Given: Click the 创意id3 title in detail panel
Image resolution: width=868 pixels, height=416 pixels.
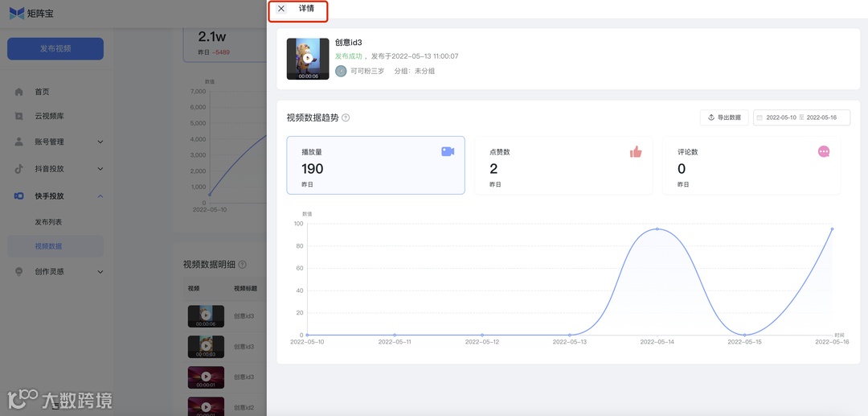Looking at the screenshot, I should coord(349,42).
